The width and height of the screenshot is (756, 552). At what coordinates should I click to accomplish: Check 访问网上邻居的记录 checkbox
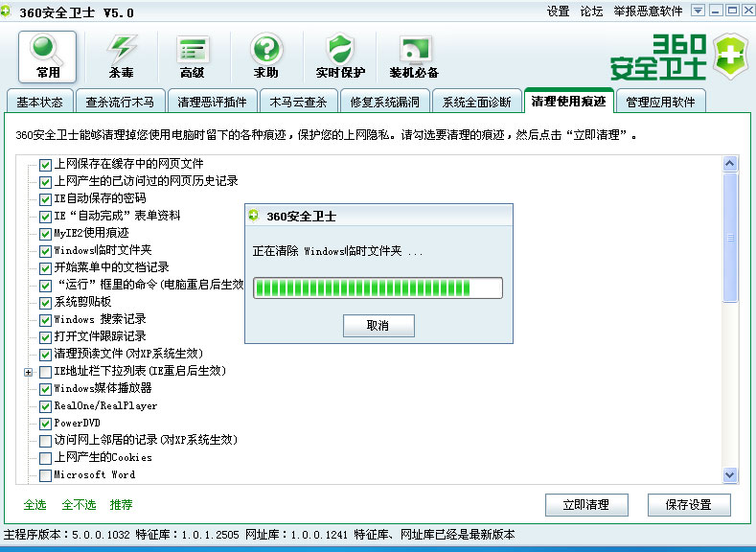[x=45, y=441]
